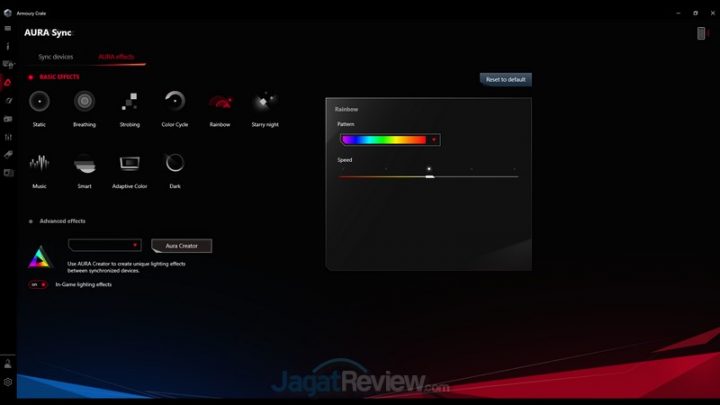Apply the Strobing lighting effect

[129, 101]
